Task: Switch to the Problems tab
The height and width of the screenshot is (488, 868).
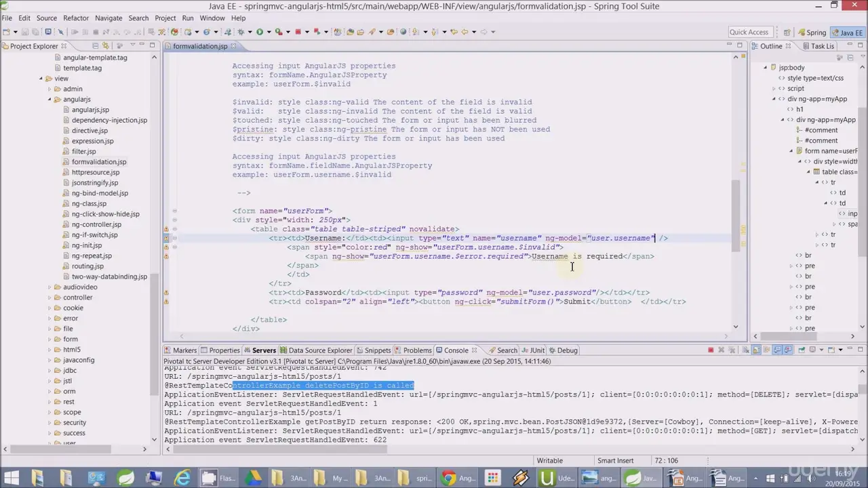Action: [412, 350]
